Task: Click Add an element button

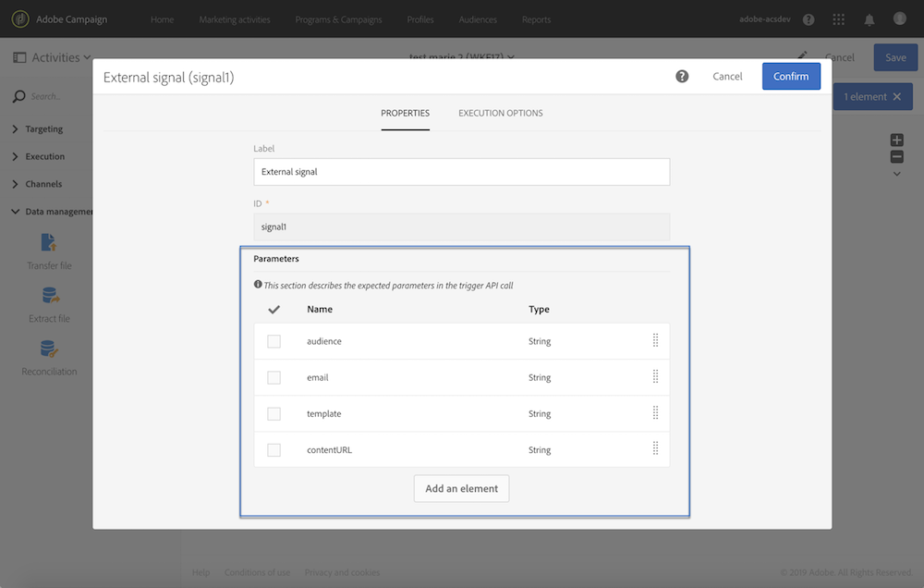Action: click(x=461, y=488)
